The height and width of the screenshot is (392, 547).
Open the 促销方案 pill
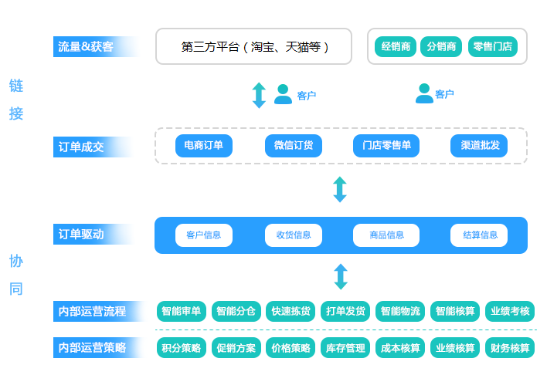[236, 347]
